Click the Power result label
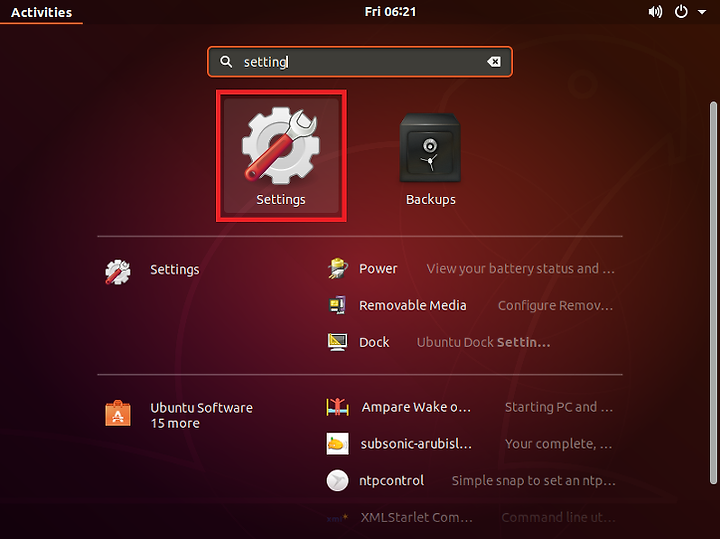720x539 pixels. coord(378,269)
